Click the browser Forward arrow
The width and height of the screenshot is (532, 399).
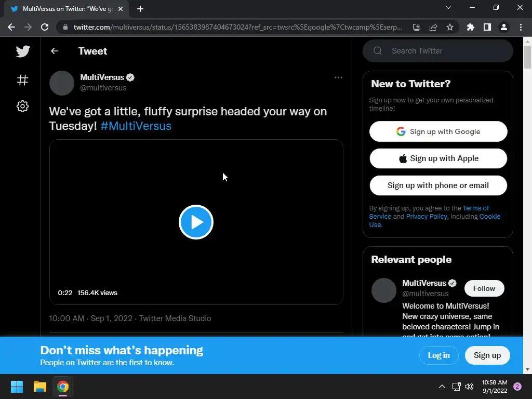click(x=28, y=27)
